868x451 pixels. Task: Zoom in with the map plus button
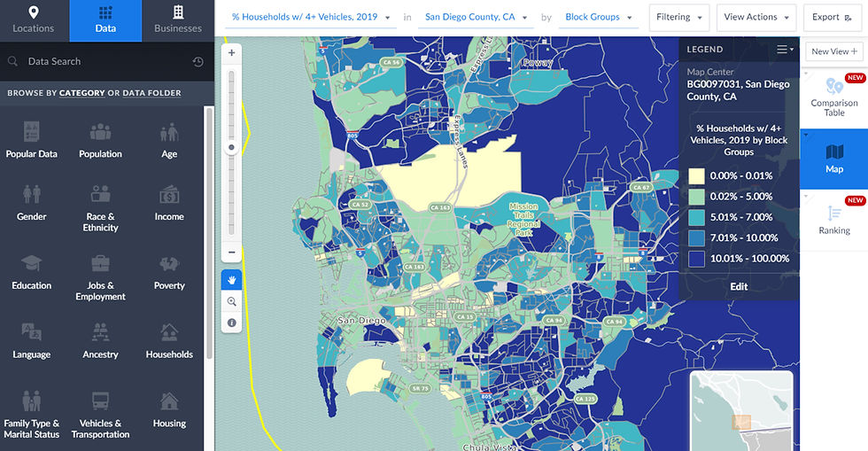tap(231, 52)
